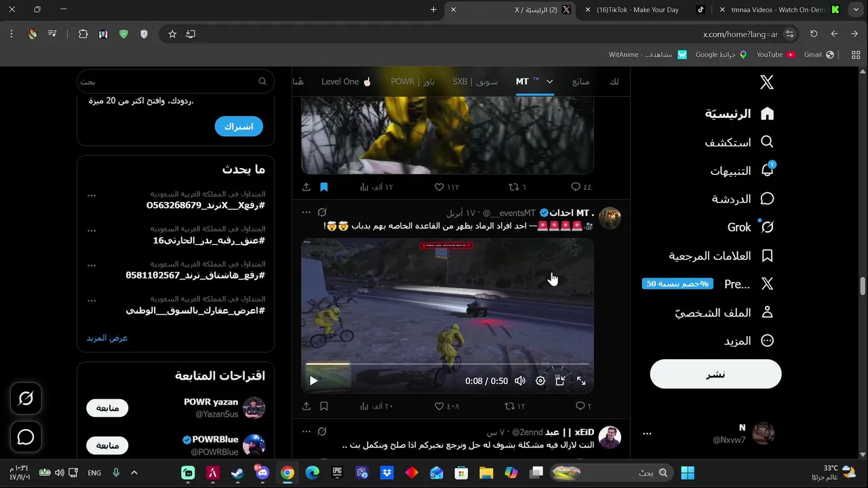Open floating Grok button at screen edge
Viewport: 868px width, 488px height.
[x=26, y=399]
